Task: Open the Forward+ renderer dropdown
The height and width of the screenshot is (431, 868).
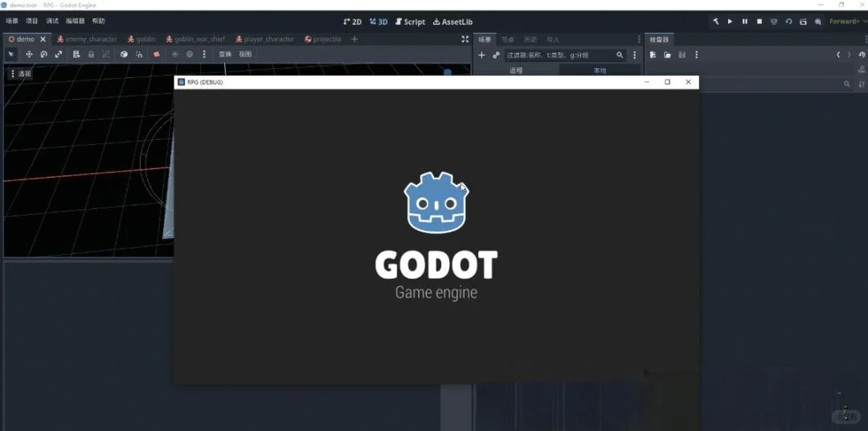Action: click(848, 22)
